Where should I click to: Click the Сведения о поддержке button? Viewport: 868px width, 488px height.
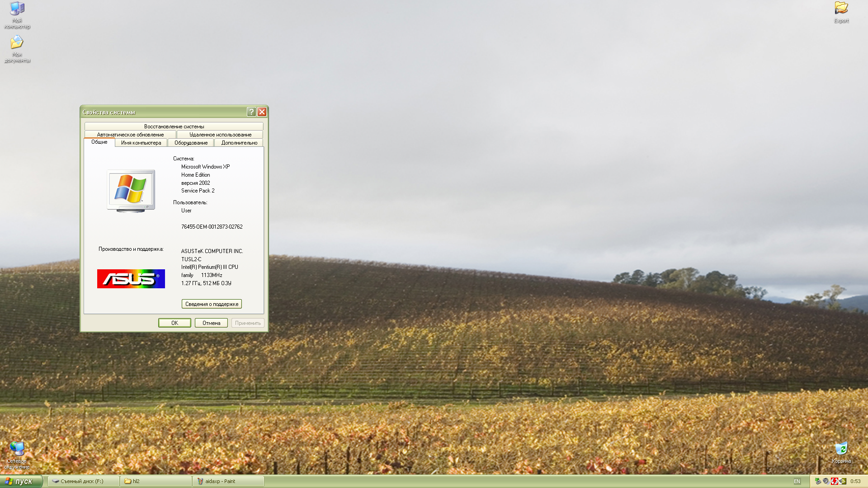[x=212, y=304]
